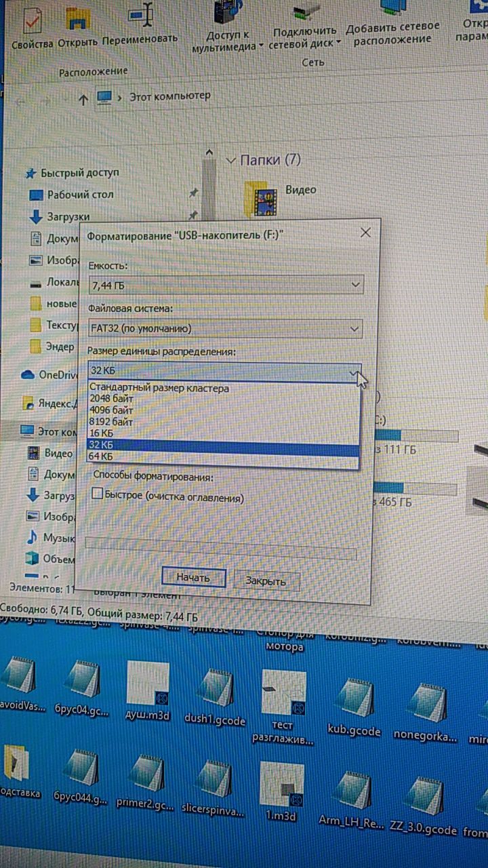Open Рабочий стол in sidebar
488x868 pixels.
(x=72, y=195)
